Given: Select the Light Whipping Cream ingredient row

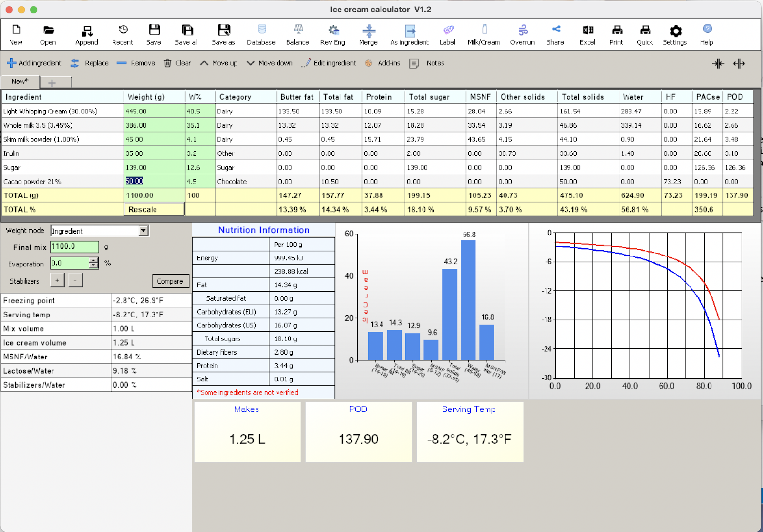Looking at the screenshot, I should point(62,111).
